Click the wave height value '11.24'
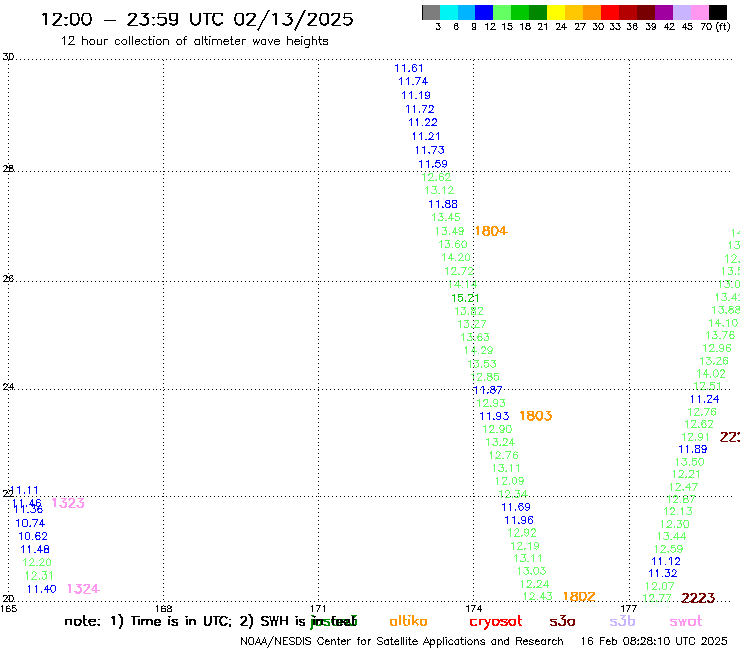Image resolution: width=740 pixels, height=650 pixels. (x=705, y=399)
